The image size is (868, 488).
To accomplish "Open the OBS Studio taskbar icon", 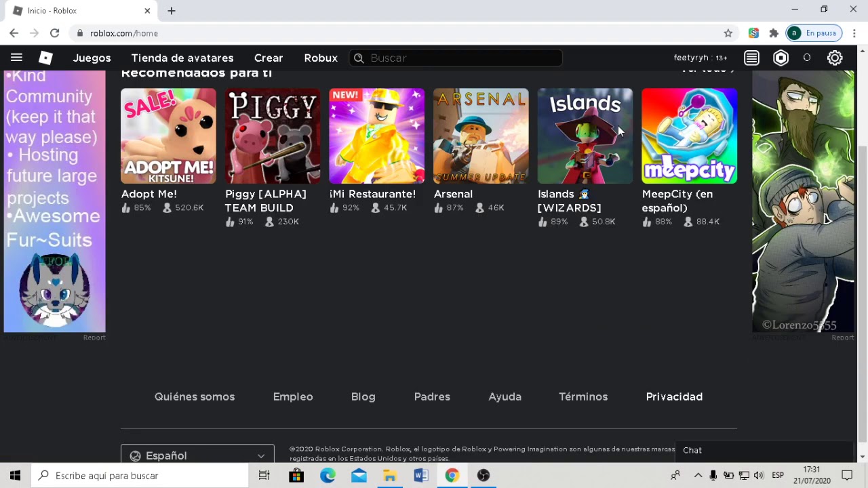I will click(x=484, y=475).
